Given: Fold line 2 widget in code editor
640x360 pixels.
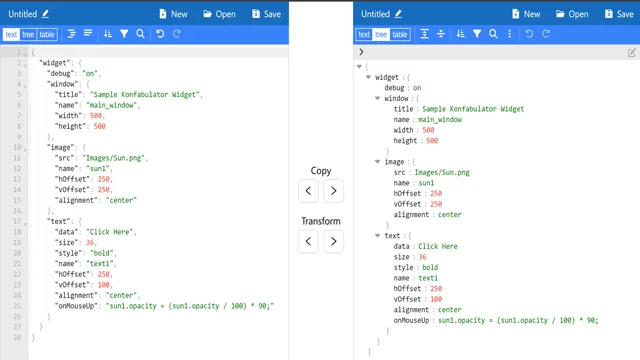Looking at the screenshot, I should click(x=25, y=64).
